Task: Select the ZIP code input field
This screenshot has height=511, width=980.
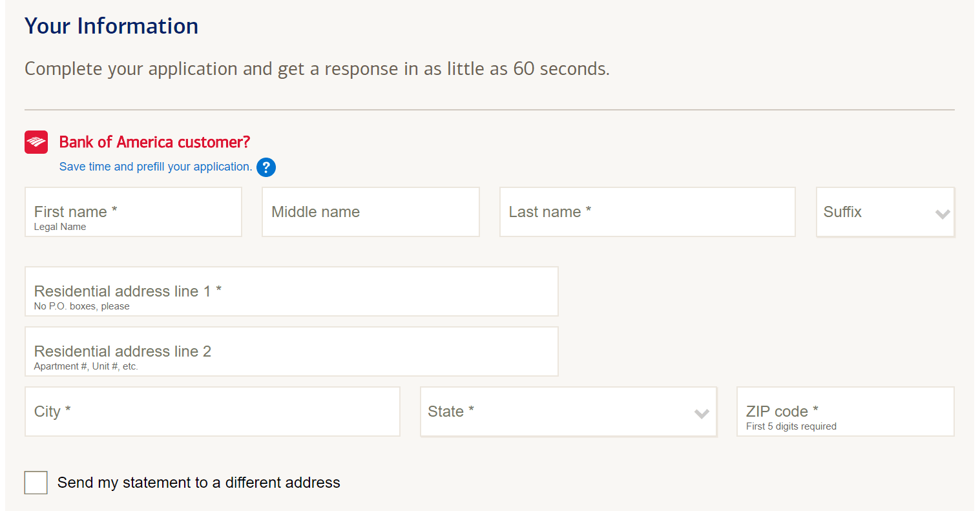Action: 845,412
